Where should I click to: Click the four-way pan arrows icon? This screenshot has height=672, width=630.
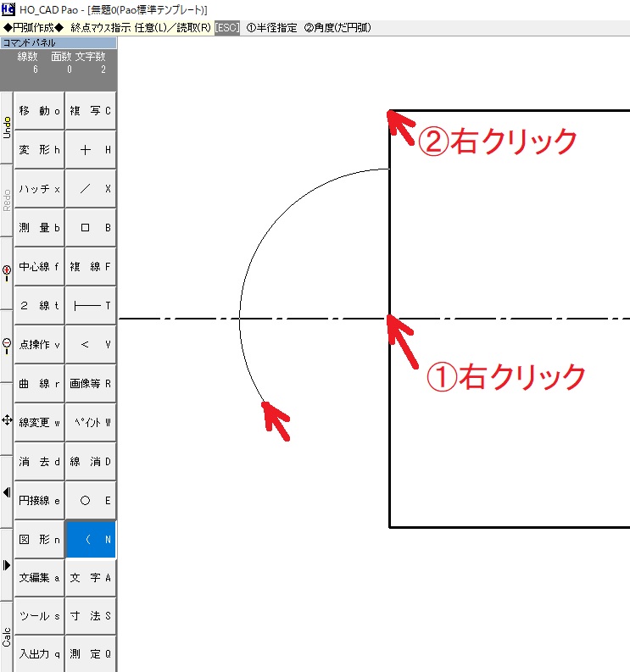click(7, 419)
